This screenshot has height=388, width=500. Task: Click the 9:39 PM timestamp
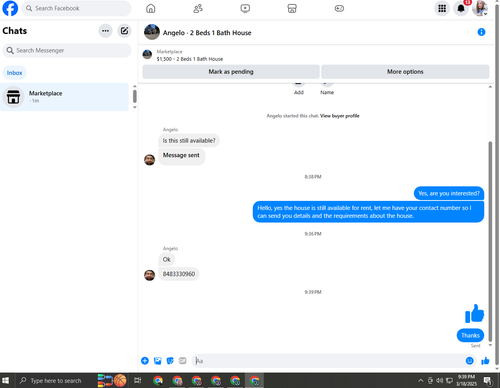313,292
